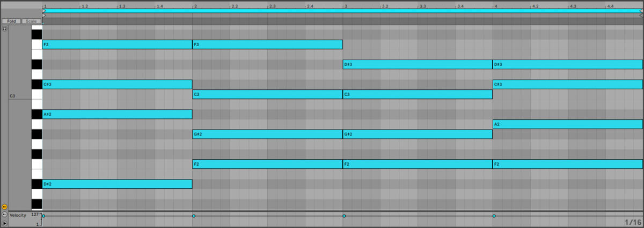The image size is (644, 228).
Task: Select the clip start marker below loop brace
Action: [x=44, y=15]
